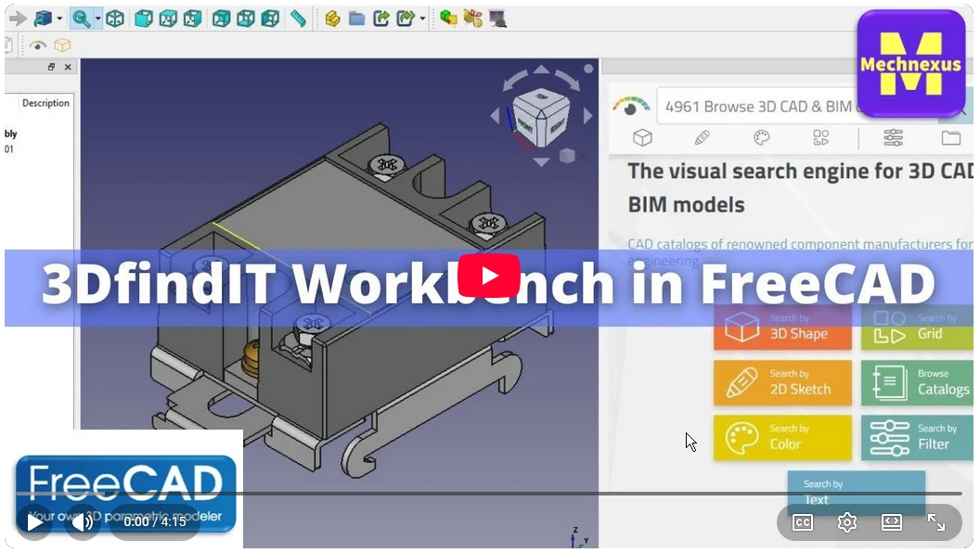This screenshot has height=553, width=980.
Task: Click the Description column header
Action: pyautogui.click(x=45, y=103)
